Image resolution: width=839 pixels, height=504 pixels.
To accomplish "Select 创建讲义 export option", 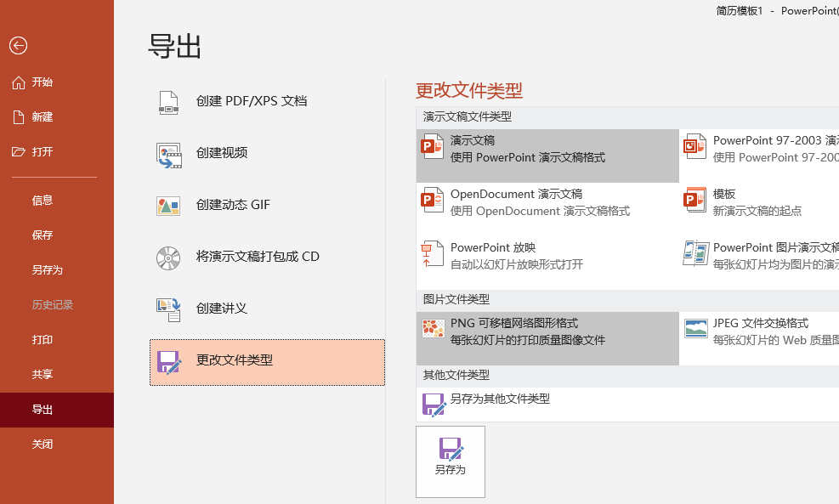I will pos(267,309).
